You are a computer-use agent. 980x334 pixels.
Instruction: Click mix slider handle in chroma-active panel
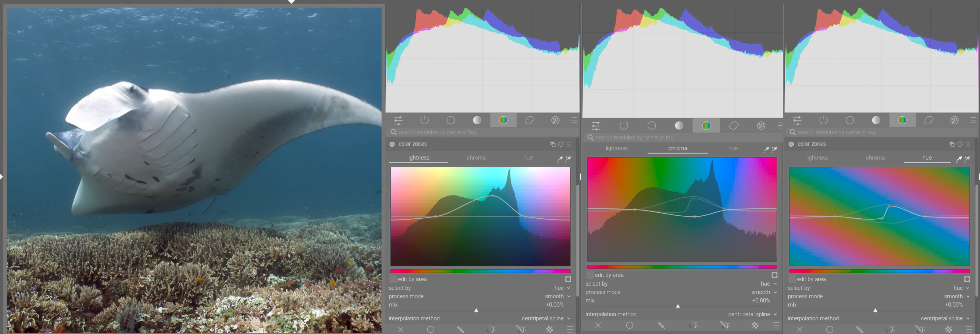click(x=678, y=307)
